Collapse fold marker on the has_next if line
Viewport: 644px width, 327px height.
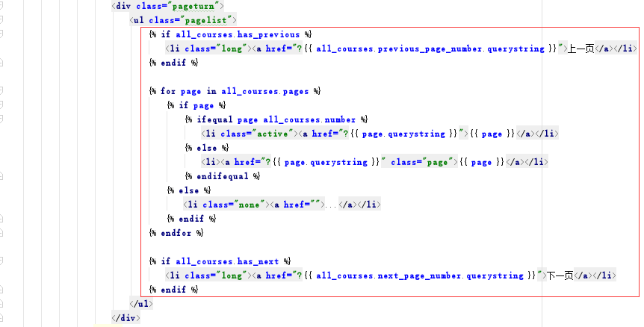[x=1, y=261]
